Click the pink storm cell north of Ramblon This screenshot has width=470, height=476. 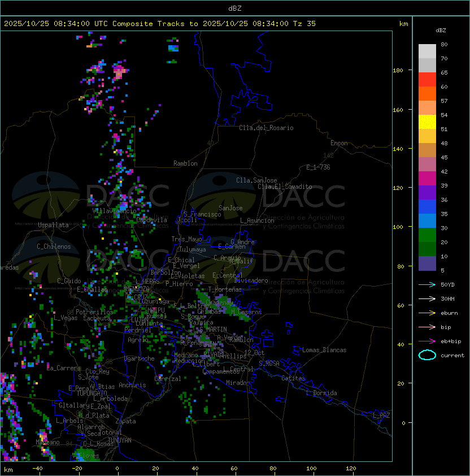point(120,72)
